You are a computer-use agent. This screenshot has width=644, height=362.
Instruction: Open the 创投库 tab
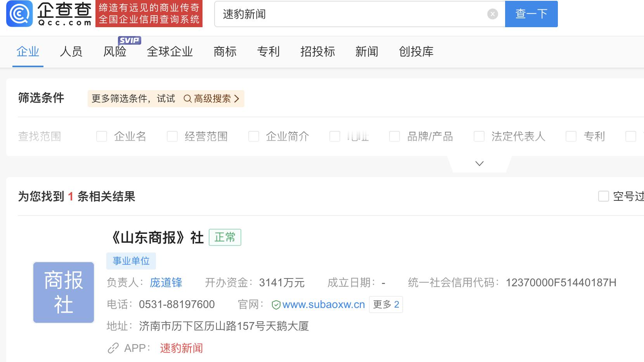click(x=416, y=52)
